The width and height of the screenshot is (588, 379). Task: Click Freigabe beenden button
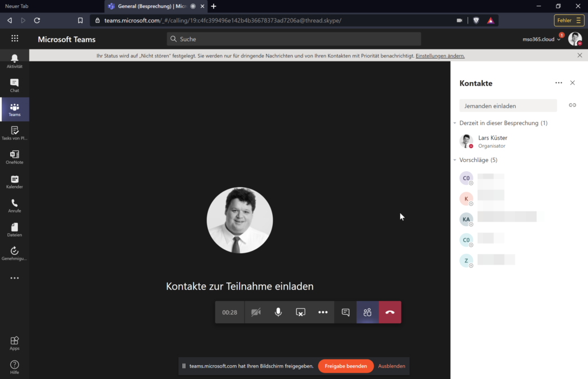346,366
